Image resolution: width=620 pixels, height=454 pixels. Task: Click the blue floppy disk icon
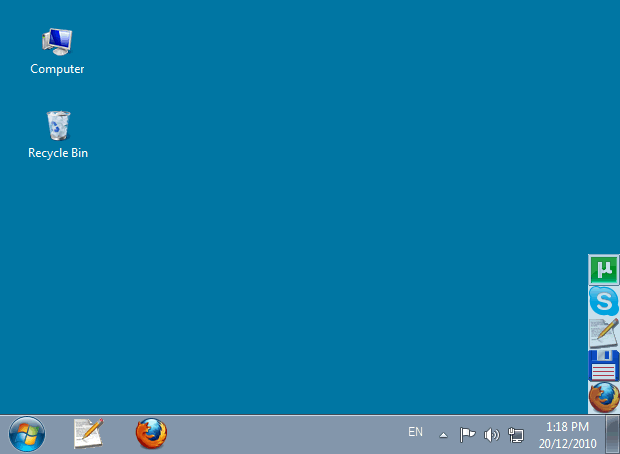[603, 365]
